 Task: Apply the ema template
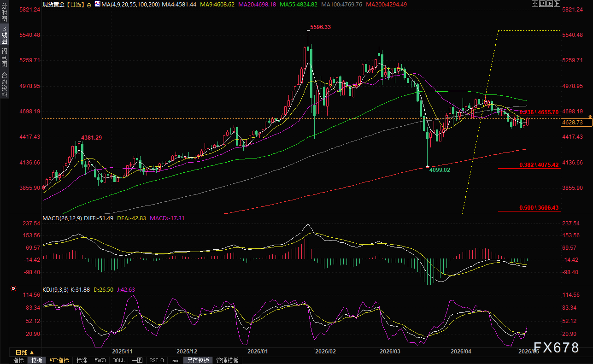tap(175, 360)
